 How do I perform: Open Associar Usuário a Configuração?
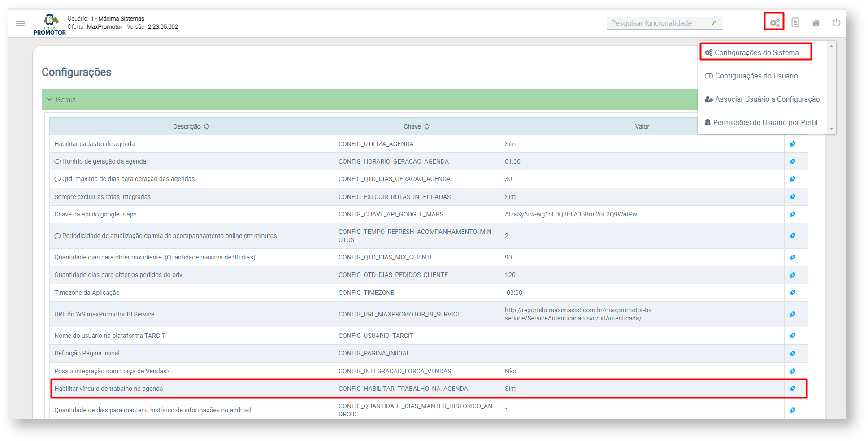[767, 99]
